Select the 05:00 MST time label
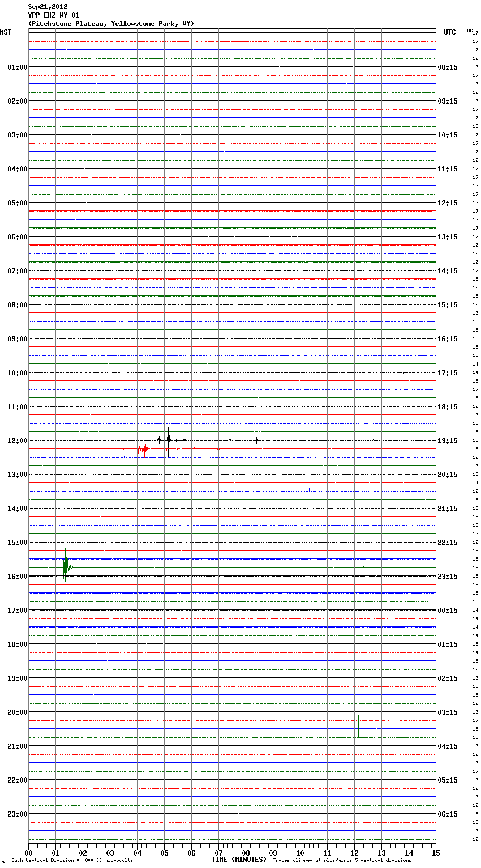The height and width of the screenshot is (868, 481). 18,203
